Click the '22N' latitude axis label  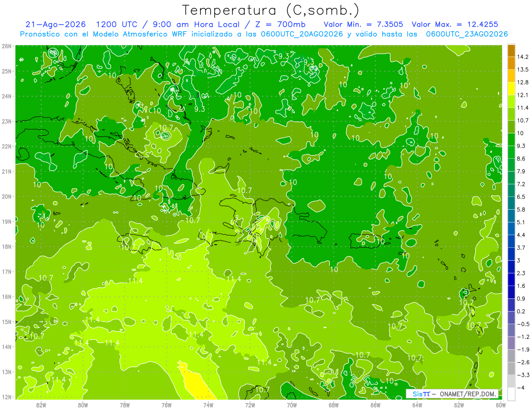point(7,146)
